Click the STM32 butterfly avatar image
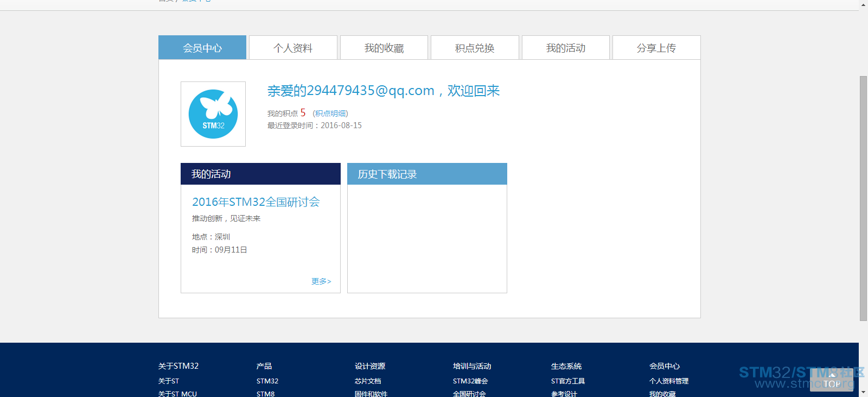868x397 pixels. (x=213, y=114)
